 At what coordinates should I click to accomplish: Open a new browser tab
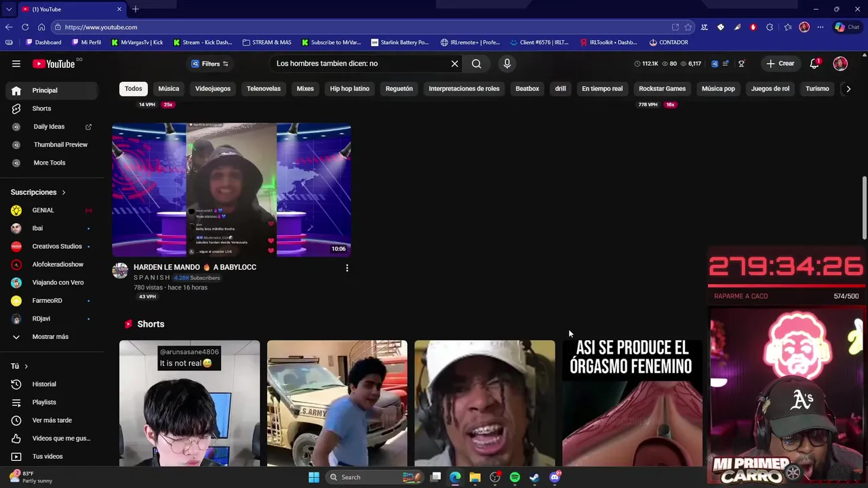[x=136, y=9]
